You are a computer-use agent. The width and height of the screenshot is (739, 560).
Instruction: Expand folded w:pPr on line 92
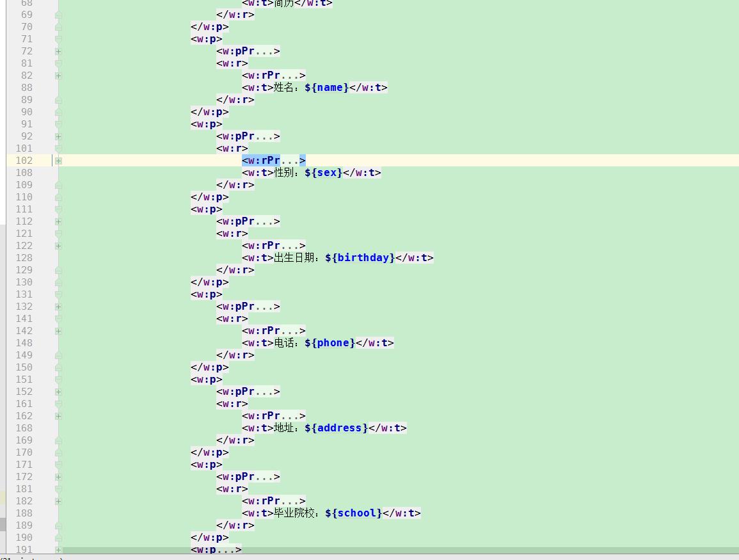[x=58, y=137]
